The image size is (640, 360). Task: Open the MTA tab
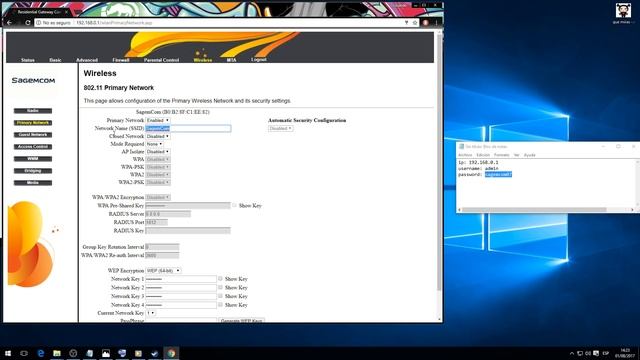(231, 60)
